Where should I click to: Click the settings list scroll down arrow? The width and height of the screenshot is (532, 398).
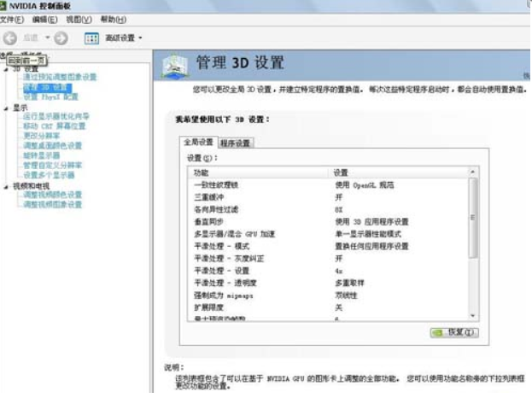tap(473, 316)
